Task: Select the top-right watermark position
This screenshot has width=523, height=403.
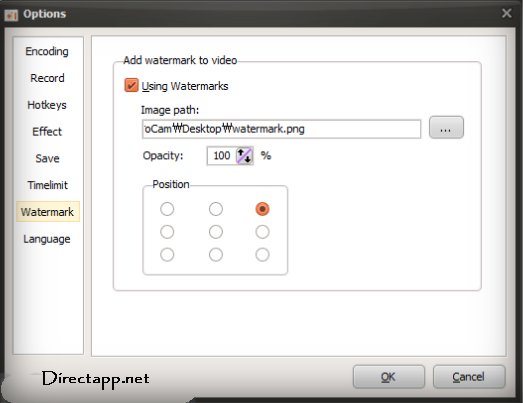Action: (x=262, y=209)
